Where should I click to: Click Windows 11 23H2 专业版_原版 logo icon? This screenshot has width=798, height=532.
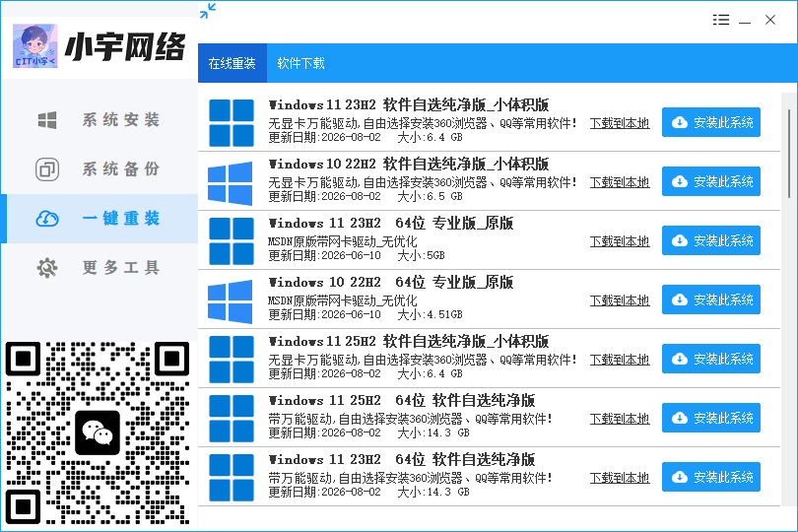coord(232,240)
